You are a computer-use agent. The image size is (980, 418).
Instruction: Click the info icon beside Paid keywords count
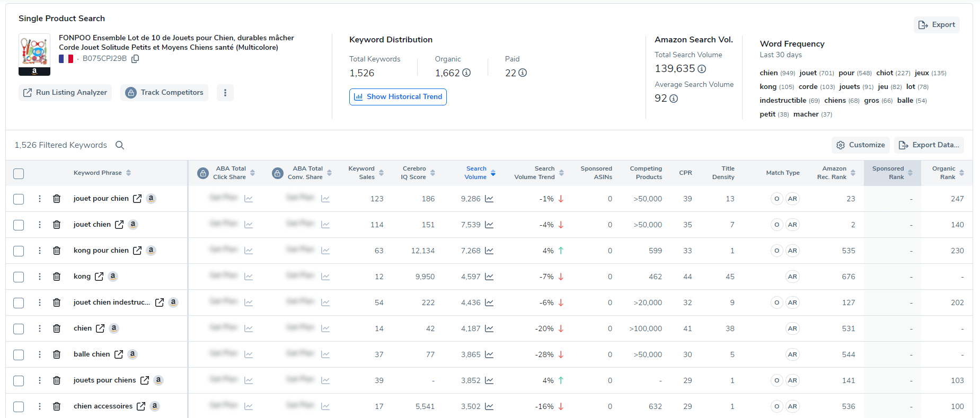(x=523, y=73)
